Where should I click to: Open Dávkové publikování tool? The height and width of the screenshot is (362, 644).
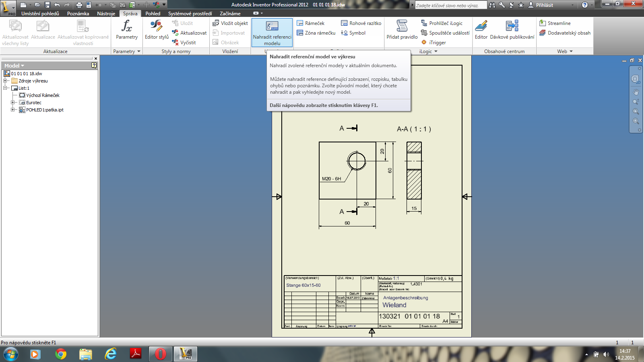[512, 30]
